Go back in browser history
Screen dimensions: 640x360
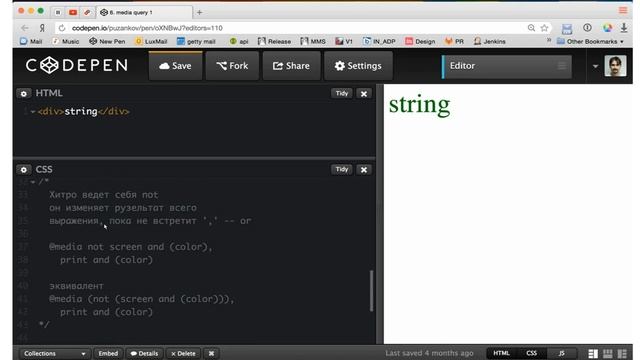pyautogui.click(x=24, y=28)
